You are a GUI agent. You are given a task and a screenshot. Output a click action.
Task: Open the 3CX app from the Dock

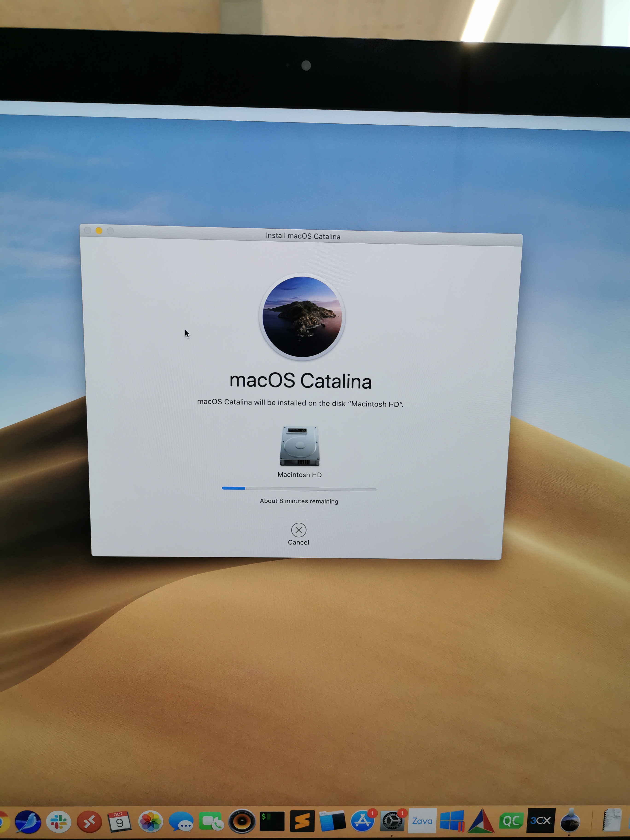point(541,821)
